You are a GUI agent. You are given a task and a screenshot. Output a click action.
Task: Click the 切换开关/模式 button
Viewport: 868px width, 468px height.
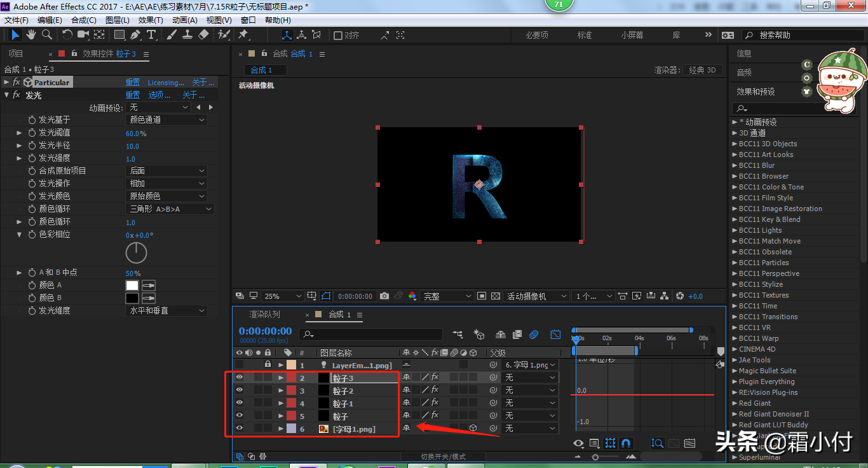tap(443, 457)
